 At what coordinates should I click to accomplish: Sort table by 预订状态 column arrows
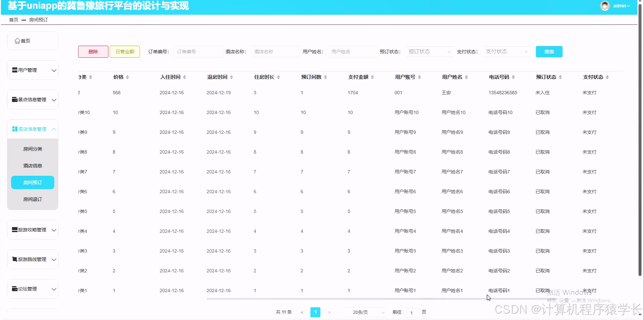click(560, 77)
